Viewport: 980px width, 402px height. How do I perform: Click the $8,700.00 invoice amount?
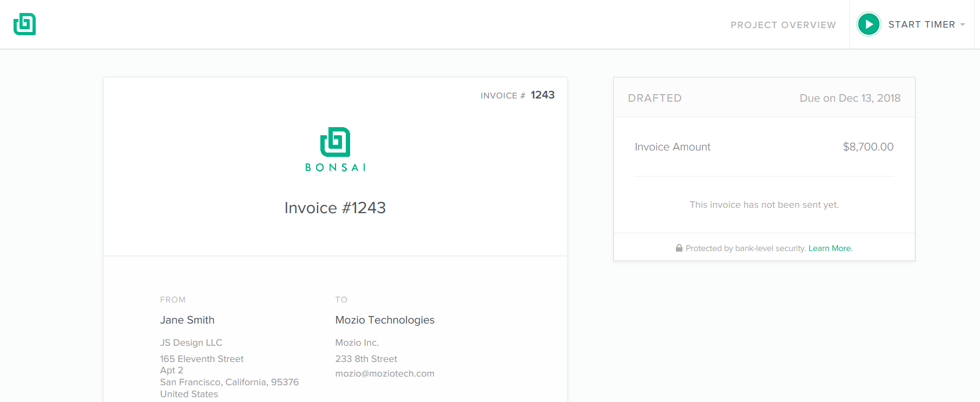tap(868, 147)
